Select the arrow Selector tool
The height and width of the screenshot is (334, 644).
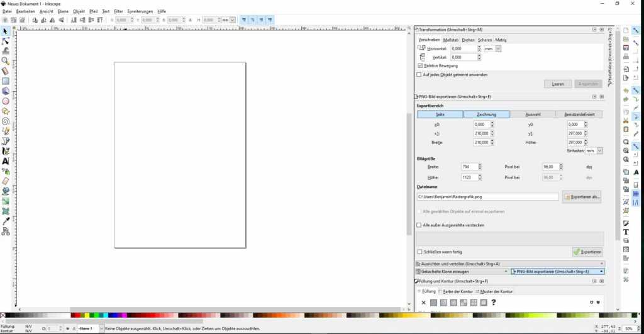click(x=5, y=31)
